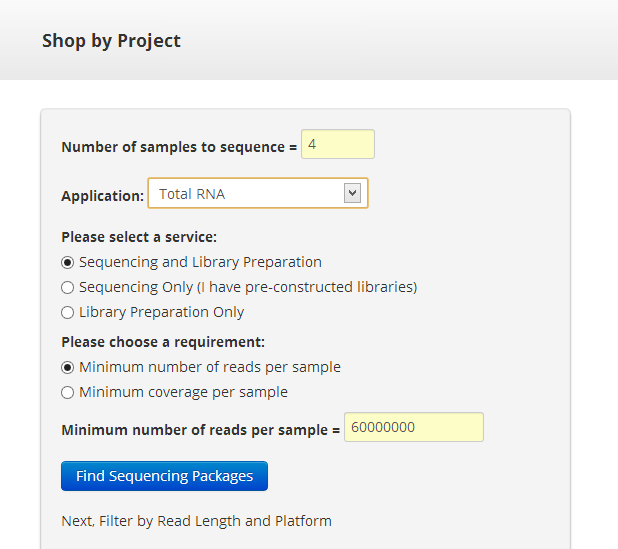
Task: Click the 'Application:' label
Action: point(102,196)
